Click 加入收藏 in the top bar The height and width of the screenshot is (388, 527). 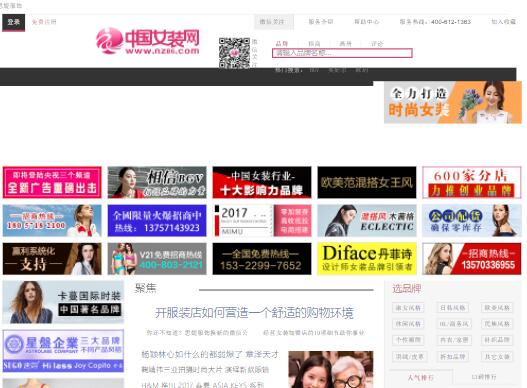pos(503,22)
